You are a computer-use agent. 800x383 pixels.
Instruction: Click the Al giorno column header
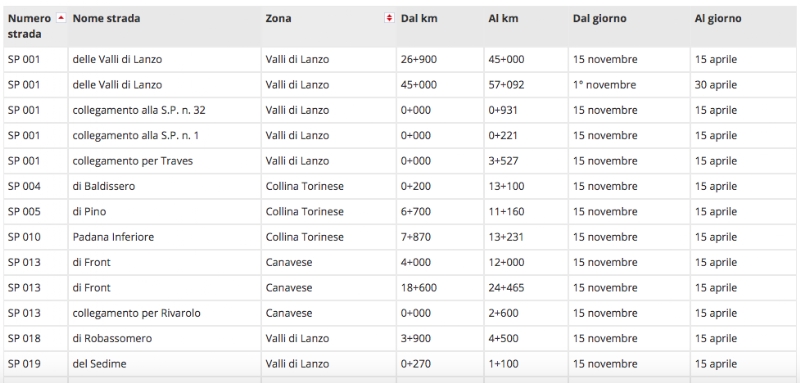[x=718, y=18]
